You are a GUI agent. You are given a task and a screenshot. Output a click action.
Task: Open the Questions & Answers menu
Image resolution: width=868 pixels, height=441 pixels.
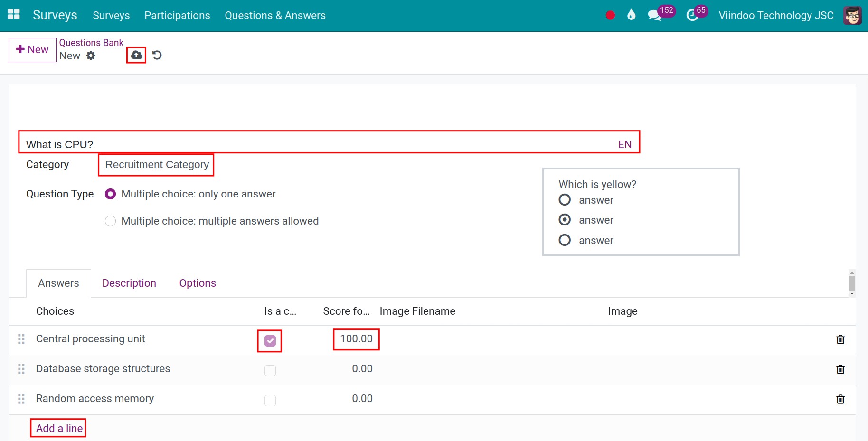[275, 15]
